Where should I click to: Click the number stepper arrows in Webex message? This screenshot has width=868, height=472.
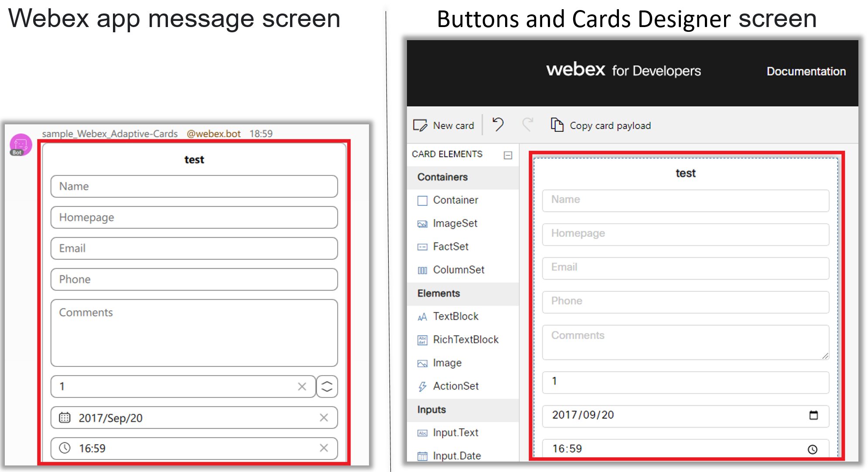pos(327,386)
